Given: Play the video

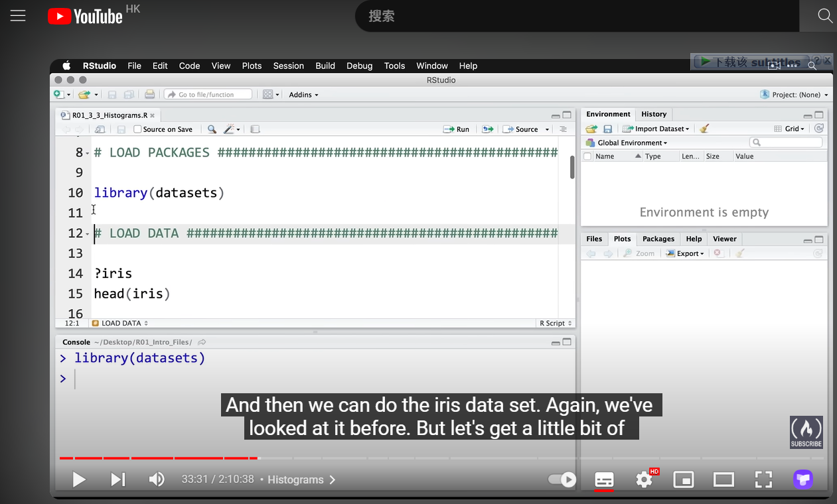Looking at the screenshot, I should pos(79,479).
